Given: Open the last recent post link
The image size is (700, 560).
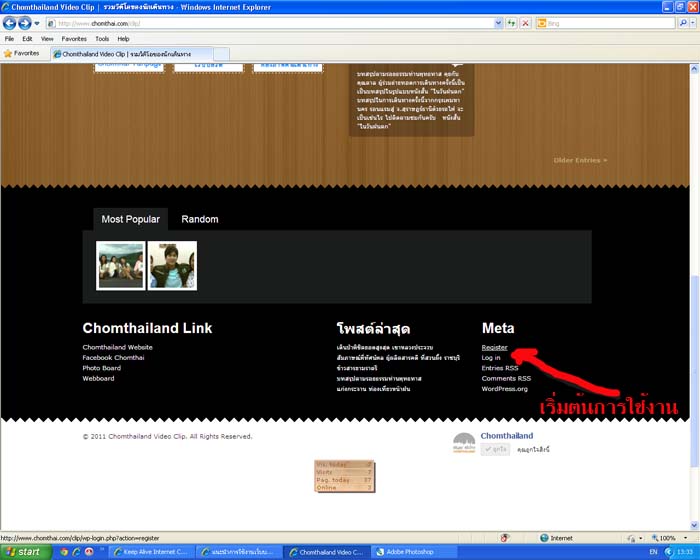Looking at the screenshot, I should [373, 389].
